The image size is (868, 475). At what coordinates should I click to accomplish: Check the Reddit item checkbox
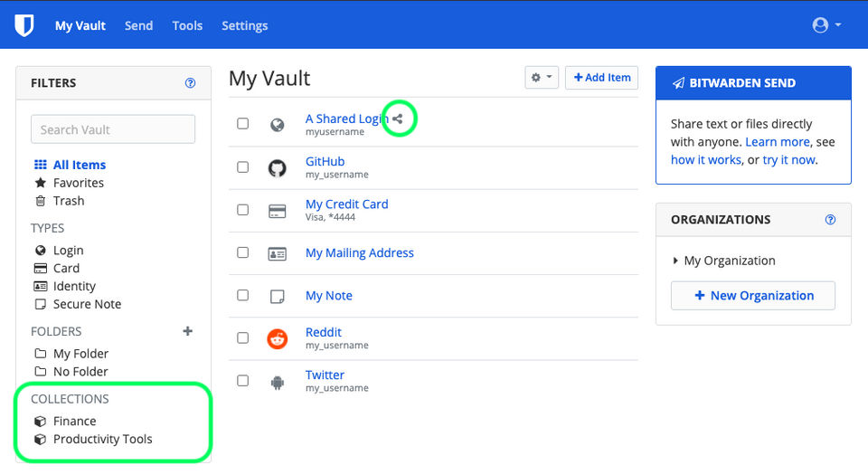[242, 337]
